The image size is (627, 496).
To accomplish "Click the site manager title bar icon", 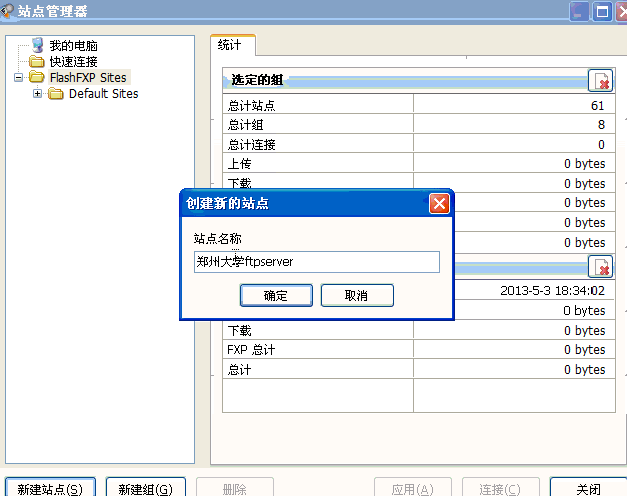I will click(7, 10).
